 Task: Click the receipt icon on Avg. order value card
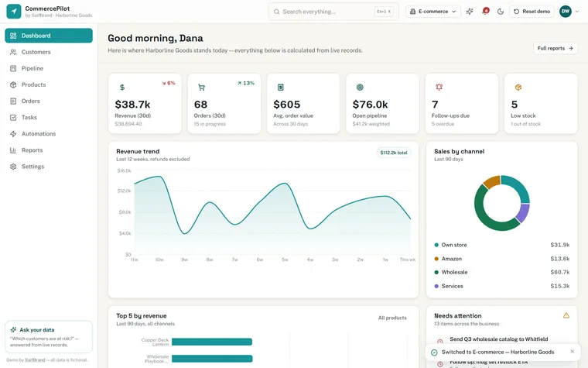click(281, 87)
